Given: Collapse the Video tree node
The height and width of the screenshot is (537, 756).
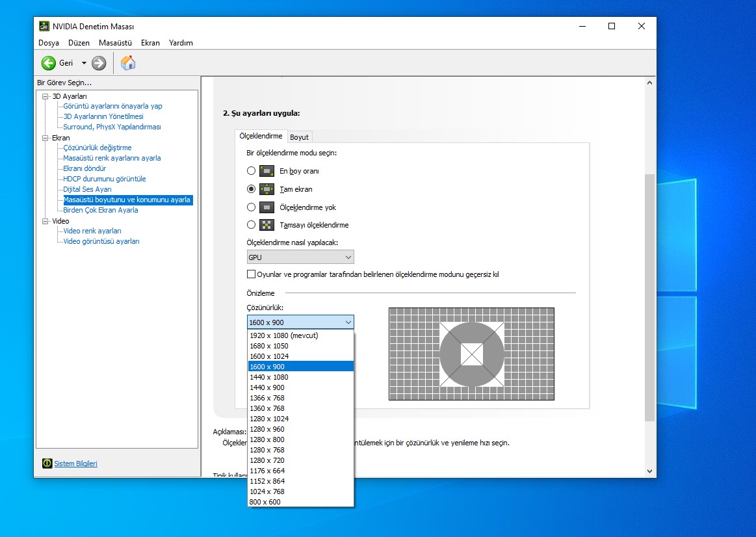Looking at the screenshot, I should (46, 221).
